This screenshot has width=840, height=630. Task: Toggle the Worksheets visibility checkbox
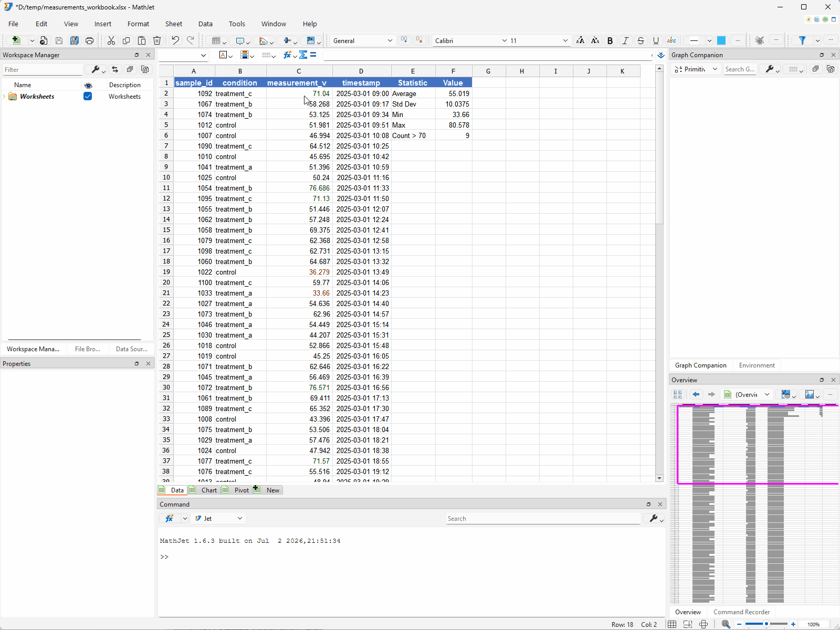(88, 96)
